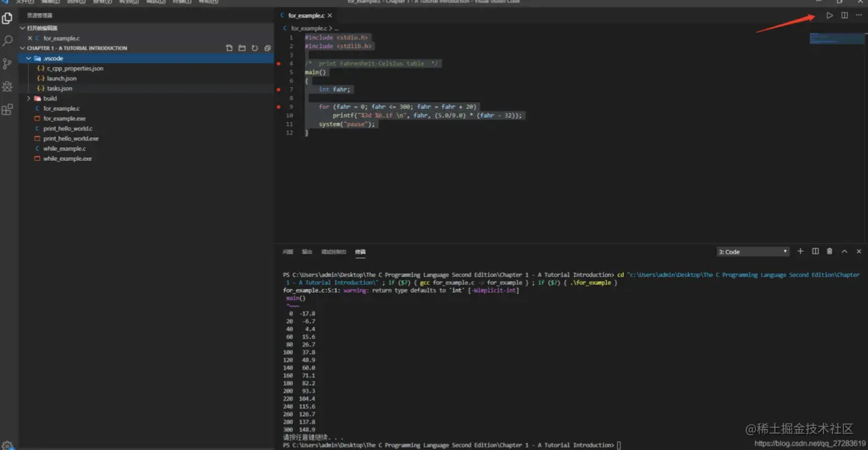Select while_example.exe

[67, 159]
